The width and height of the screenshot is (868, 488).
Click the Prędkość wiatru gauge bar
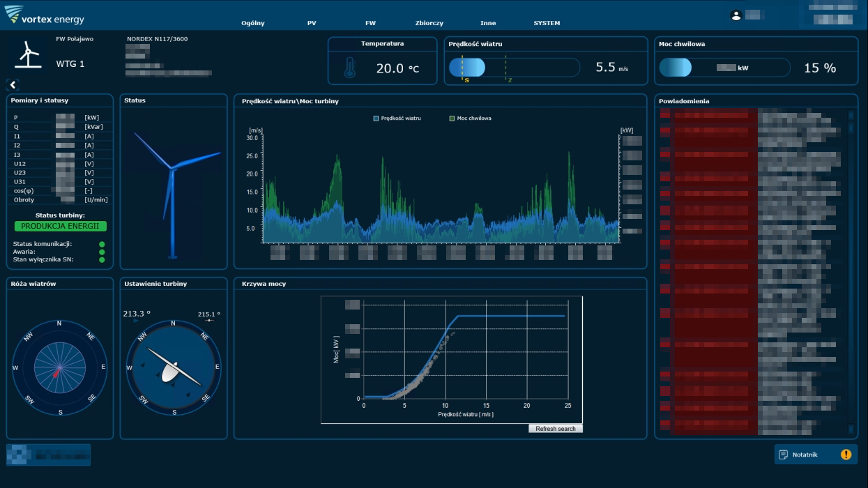(514, 68)
